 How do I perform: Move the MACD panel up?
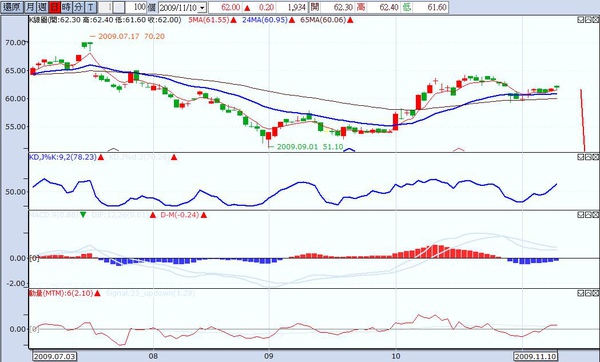click(588, 215)
